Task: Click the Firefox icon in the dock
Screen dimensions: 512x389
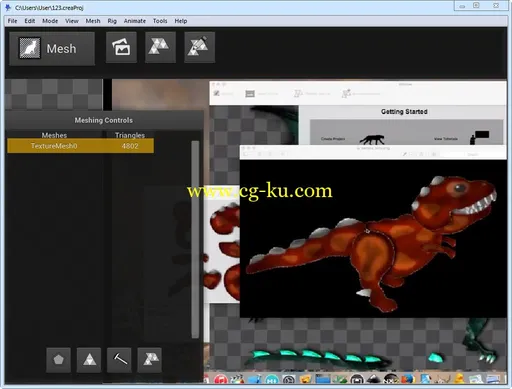Action: coord(408,379)
